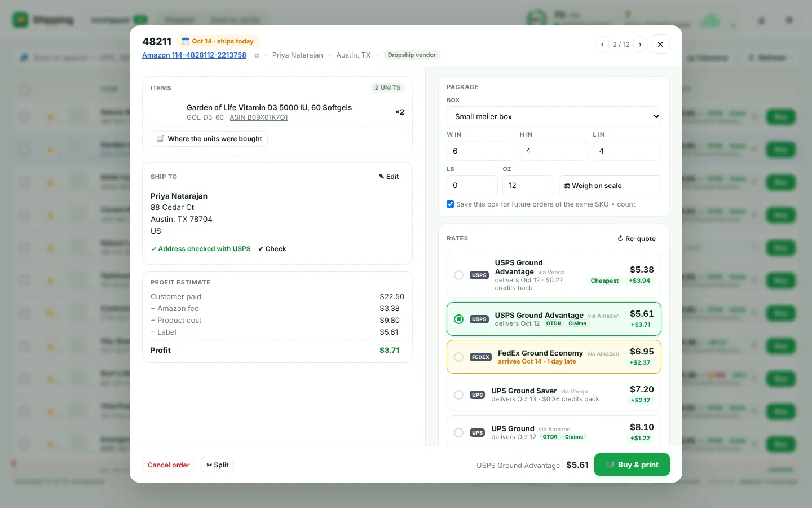Go to the previous order
The image size is (812, 508).
[x=602, y=45]
